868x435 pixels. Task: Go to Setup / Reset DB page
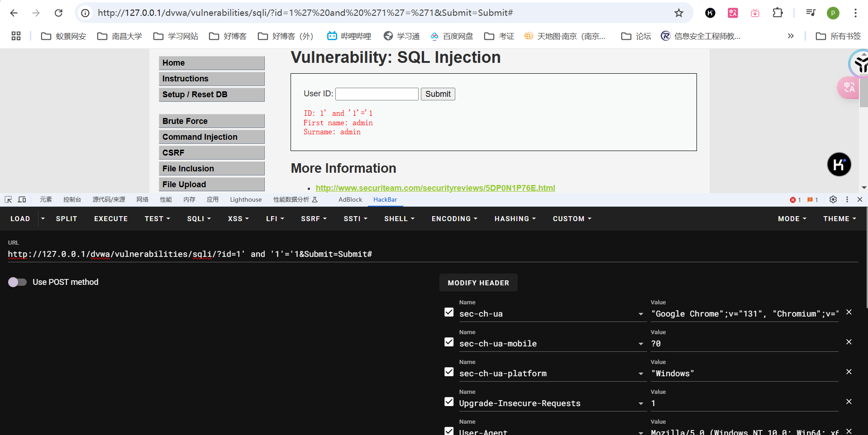click(x=212, y=94)
